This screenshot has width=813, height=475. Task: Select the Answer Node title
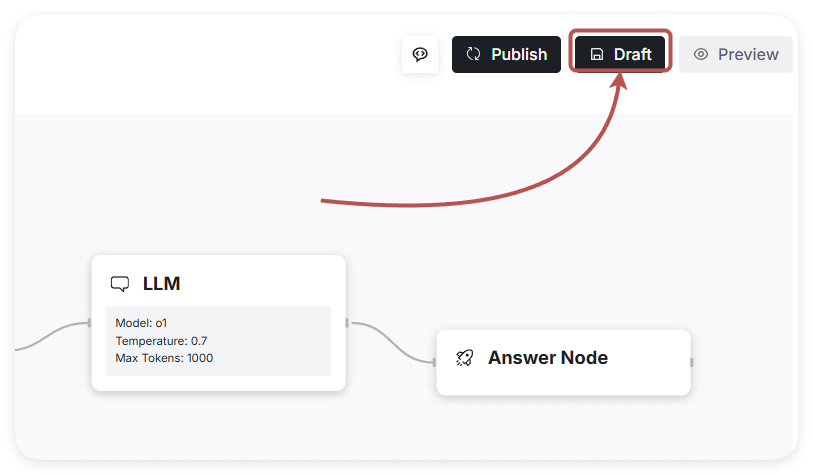[547, 358]
